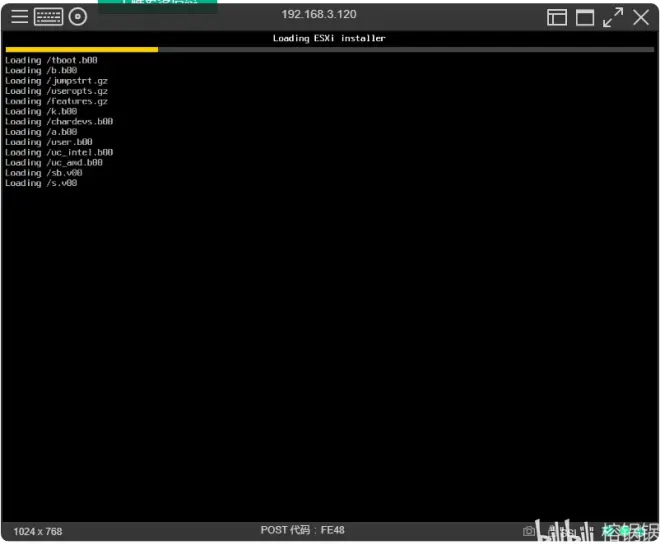Click the 'Loading /chardevs.b00' line

(x=59, y=122)
